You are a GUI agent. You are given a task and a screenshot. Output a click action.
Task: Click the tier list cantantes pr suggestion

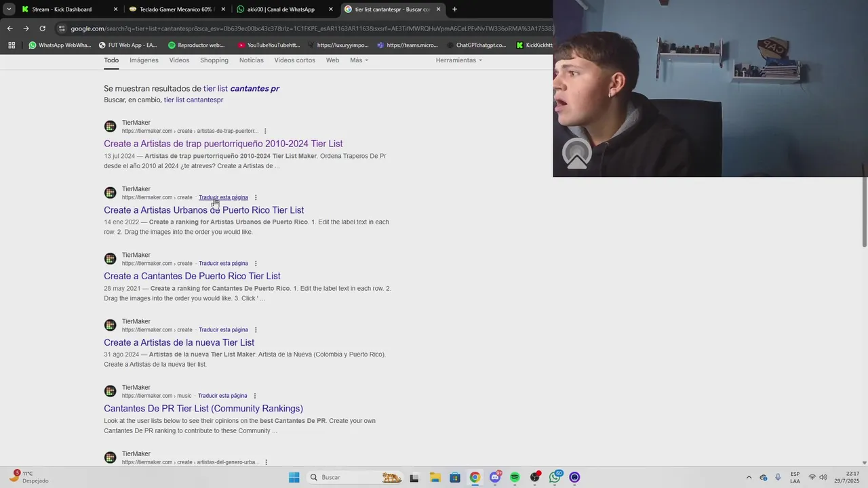(x=241, y=89)
